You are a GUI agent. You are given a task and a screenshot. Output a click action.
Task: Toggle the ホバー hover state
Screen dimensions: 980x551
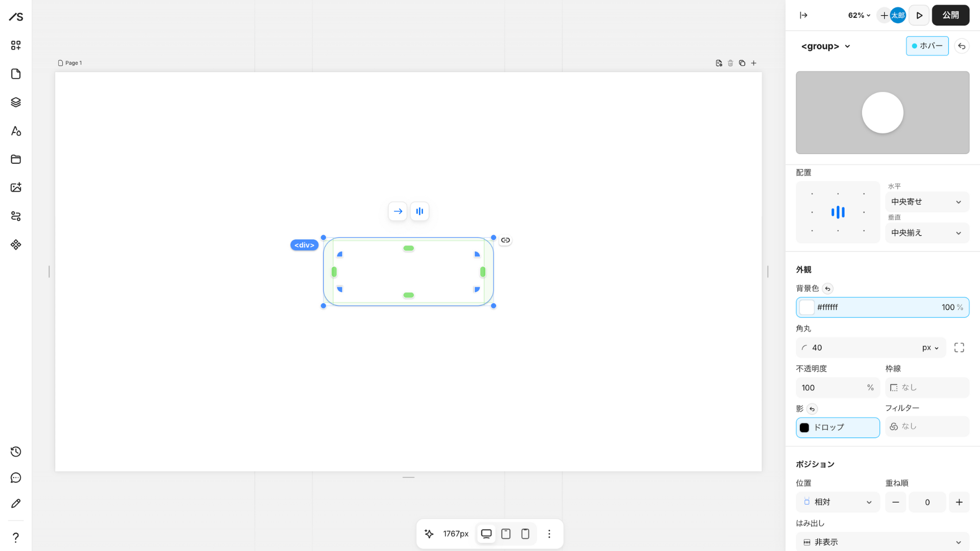(x=927, y=46)
